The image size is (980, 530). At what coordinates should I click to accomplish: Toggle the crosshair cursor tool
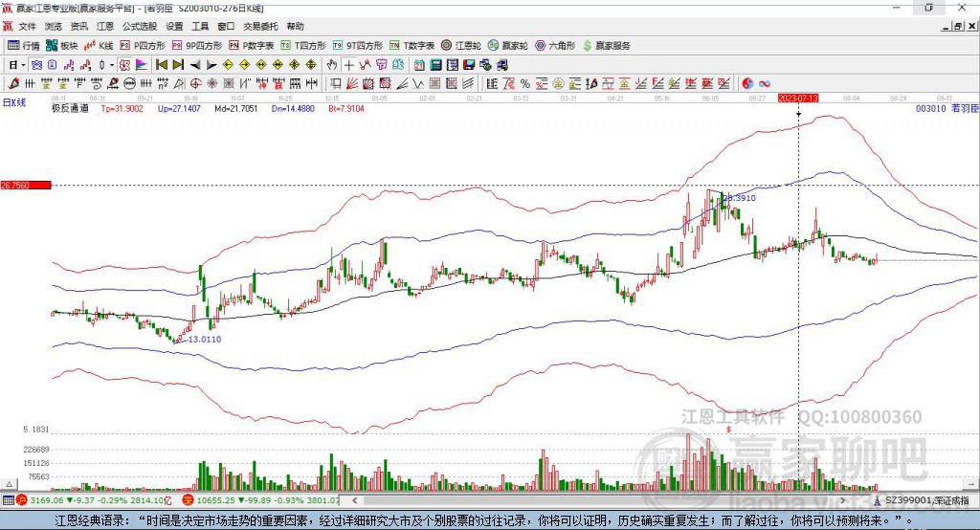[348, 65]
